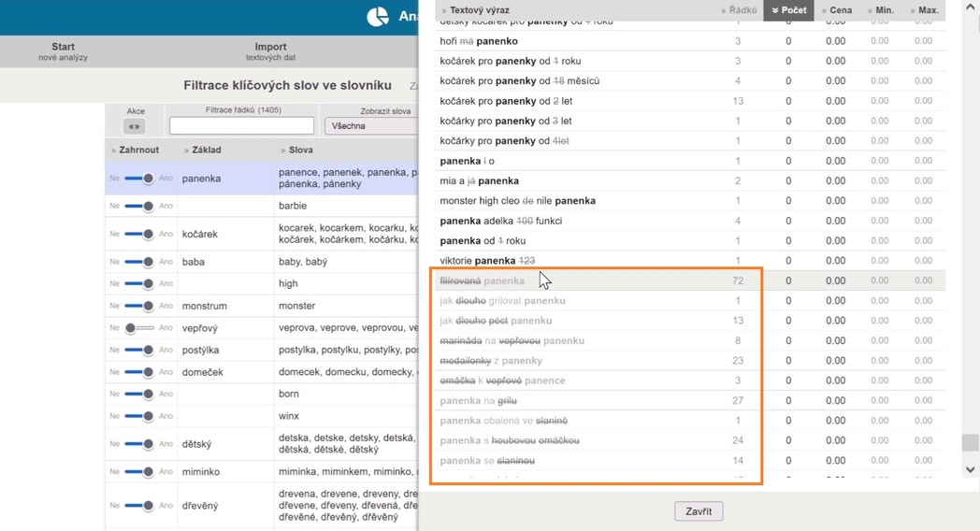Sort by the Textový výraz column
980x531 pixels.
(476, 10)
